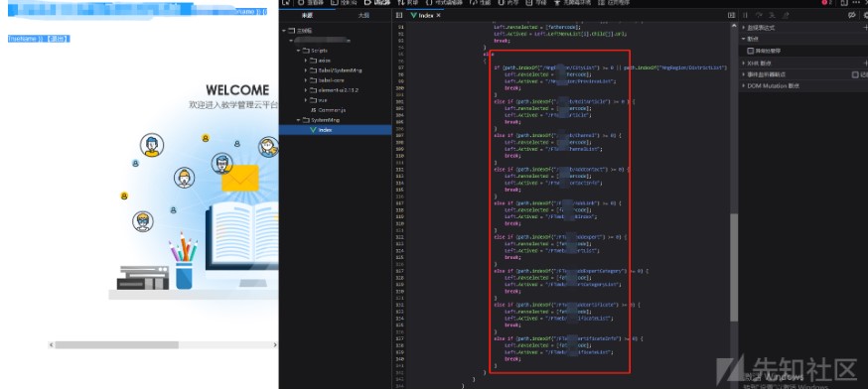Expand the DOM Mutation 断点 section
This screenshot has height=390, width=868.
tap(744, 86)
